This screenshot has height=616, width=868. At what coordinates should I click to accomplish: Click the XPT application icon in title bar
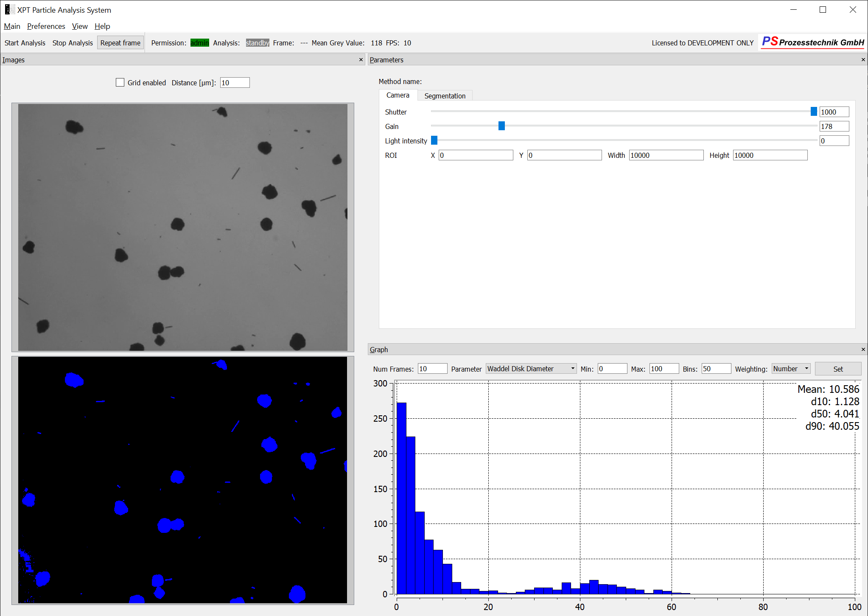(8, 10)
